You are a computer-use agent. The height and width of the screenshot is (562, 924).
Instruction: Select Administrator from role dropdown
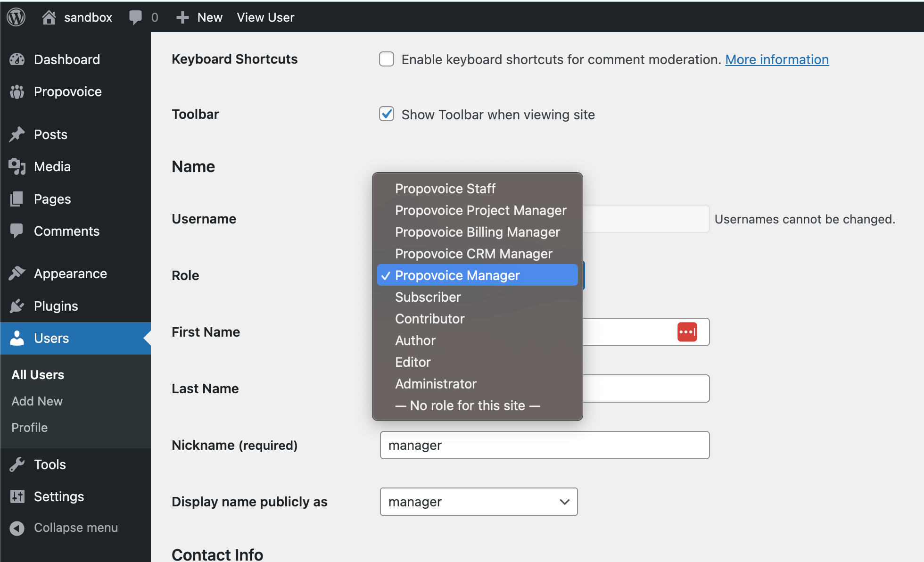[x=436, y=384]
